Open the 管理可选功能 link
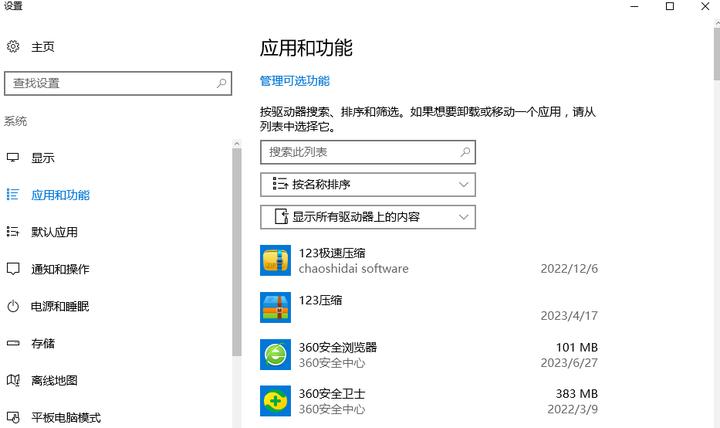The width and height of the screenshot is (720, 428). (295, 81)
